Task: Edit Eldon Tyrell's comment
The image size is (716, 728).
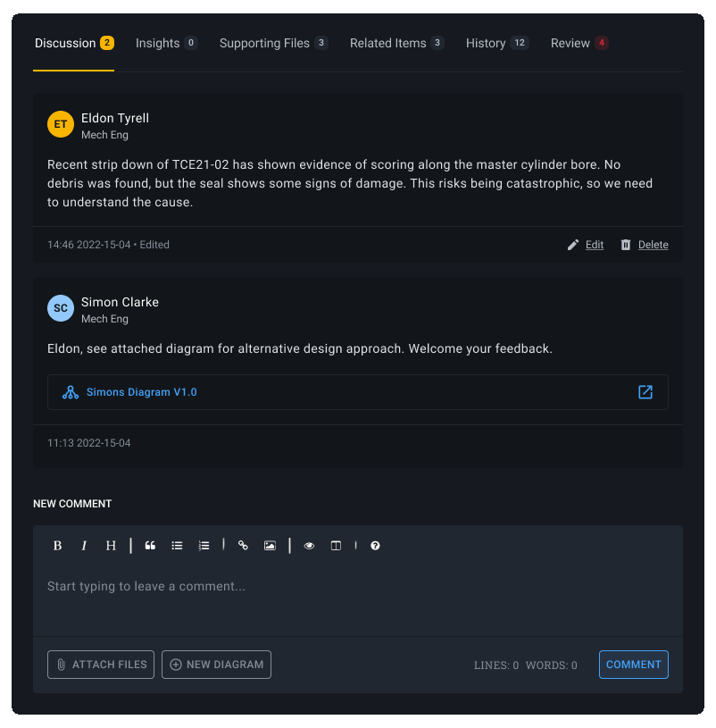Action: click(x=586, y=245)
